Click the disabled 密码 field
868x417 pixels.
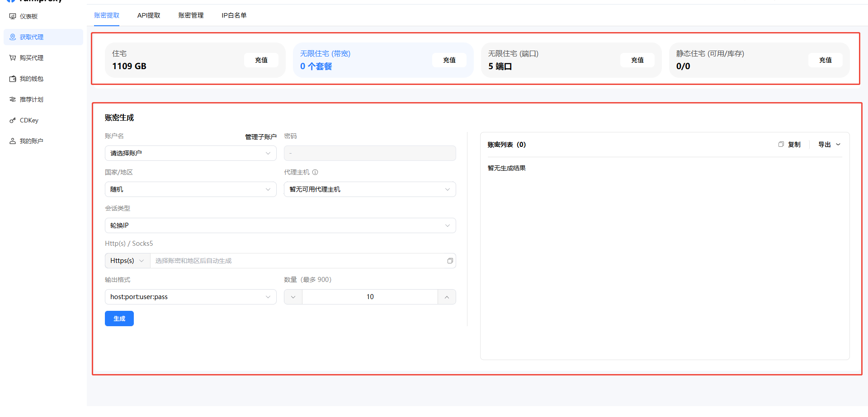[370, 153]
